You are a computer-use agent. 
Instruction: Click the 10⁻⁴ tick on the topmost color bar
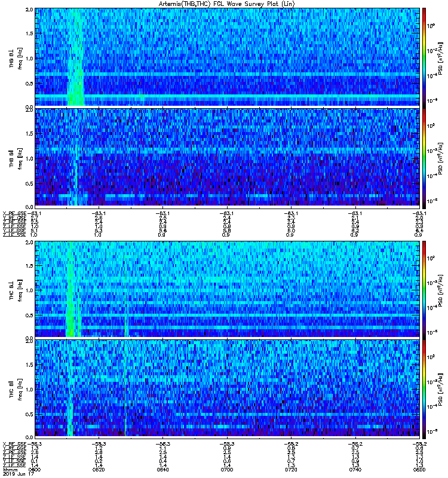431,76
